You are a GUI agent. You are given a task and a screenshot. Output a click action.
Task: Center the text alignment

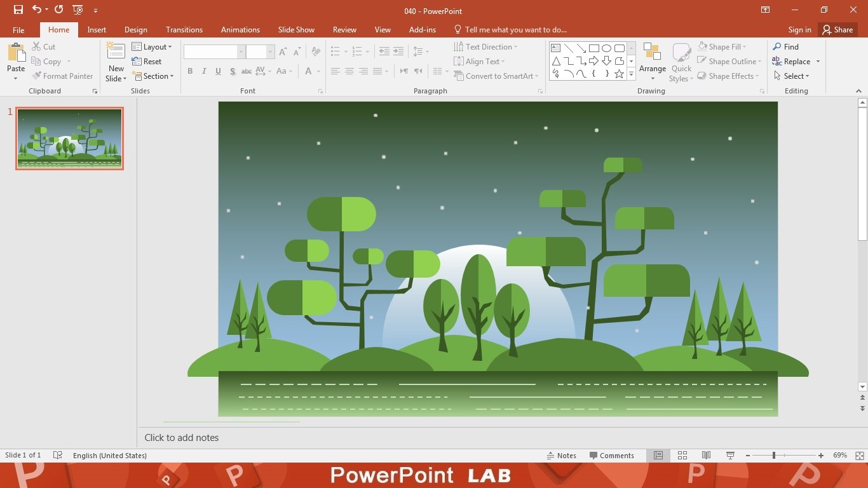349,71
